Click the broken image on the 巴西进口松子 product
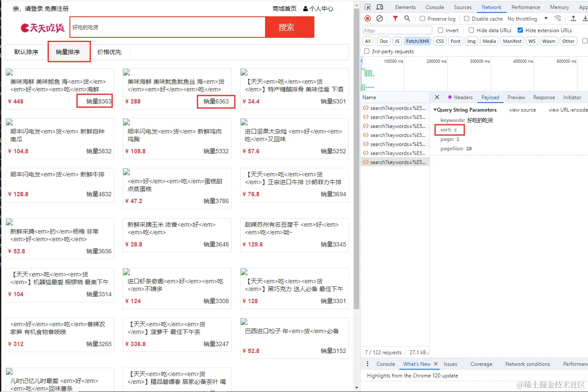Image resolution: width=588 pixels, height=392 pixels. [244, 322]
